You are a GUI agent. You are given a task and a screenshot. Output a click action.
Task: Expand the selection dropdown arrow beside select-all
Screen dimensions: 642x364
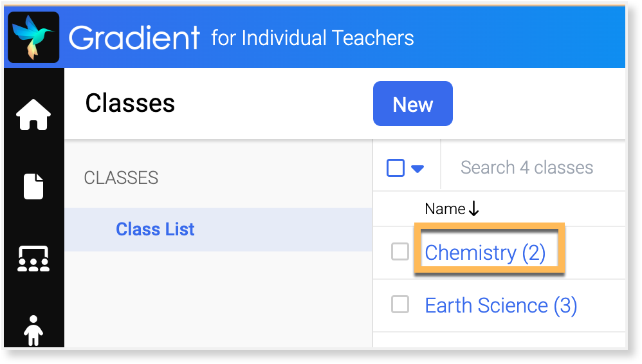click(417, 168)
